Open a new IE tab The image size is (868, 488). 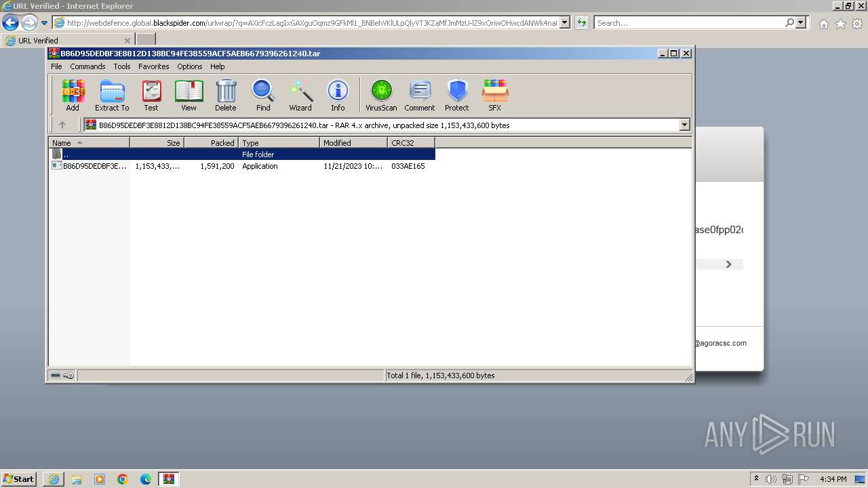146,40
